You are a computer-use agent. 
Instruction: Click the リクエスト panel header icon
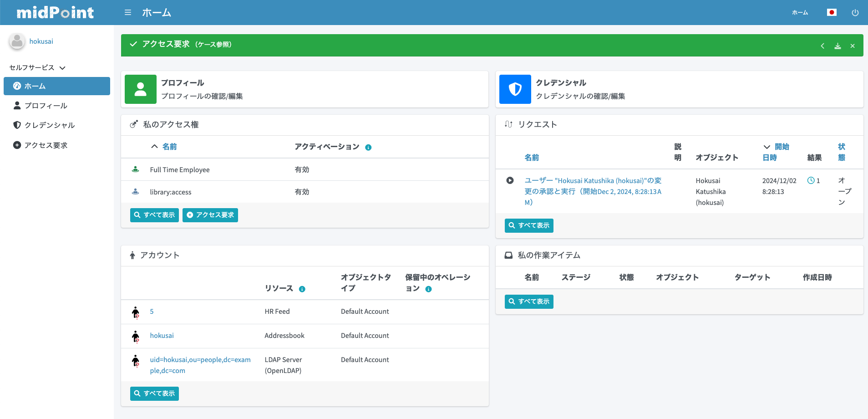click(x=508, y=124)
